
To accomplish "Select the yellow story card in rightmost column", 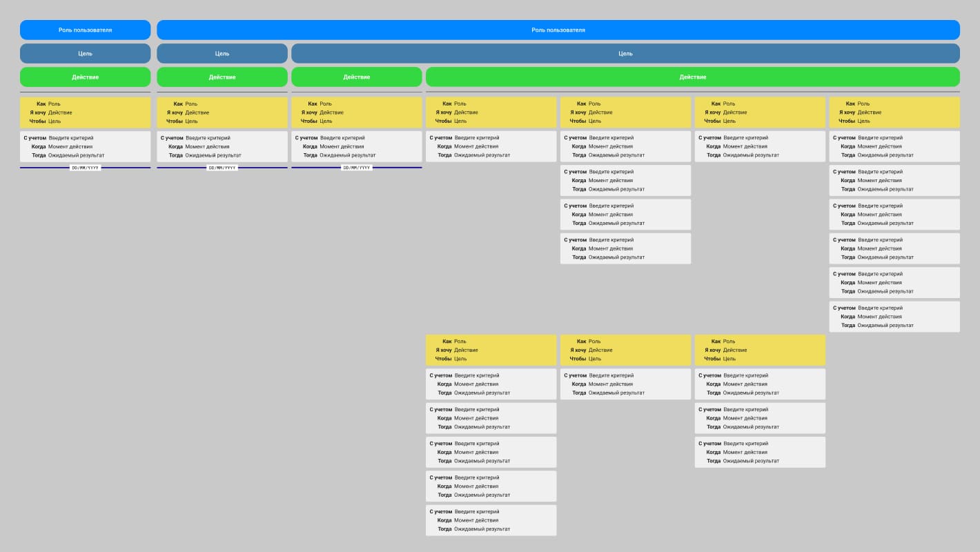I will point(894,112).
